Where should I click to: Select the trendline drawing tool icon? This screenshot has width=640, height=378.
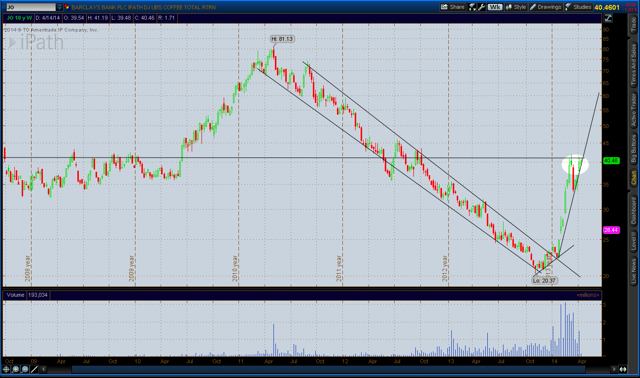coord(34,369)
